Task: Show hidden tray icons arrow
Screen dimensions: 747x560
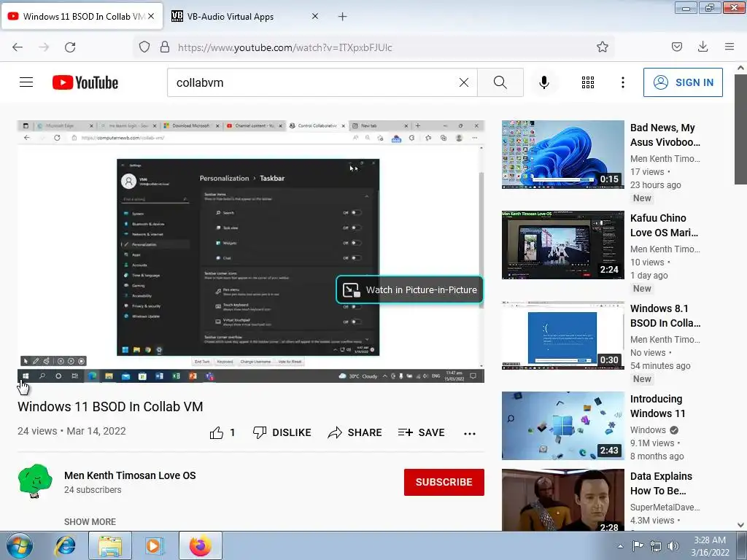Action: [620, 546]
